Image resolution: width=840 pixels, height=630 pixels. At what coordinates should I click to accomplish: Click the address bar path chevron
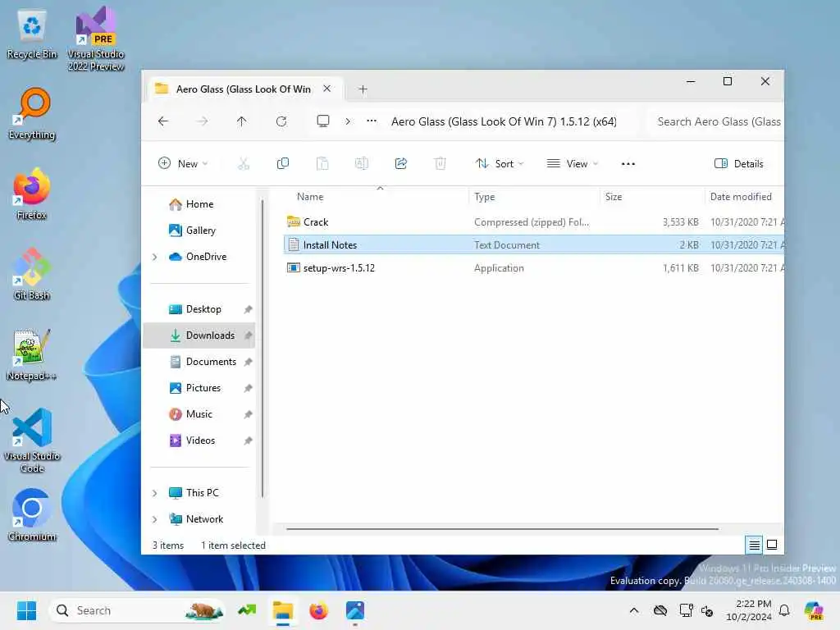tap(348, 121)
